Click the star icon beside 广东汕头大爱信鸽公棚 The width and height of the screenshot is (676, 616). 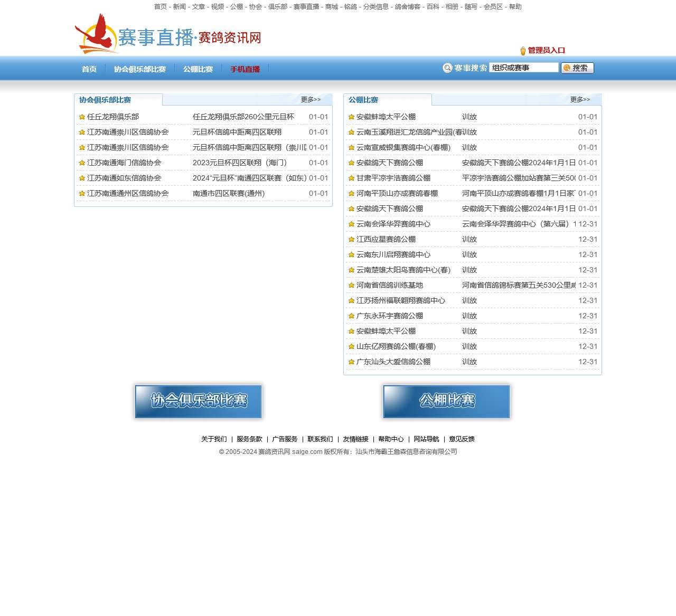[351, 362]
